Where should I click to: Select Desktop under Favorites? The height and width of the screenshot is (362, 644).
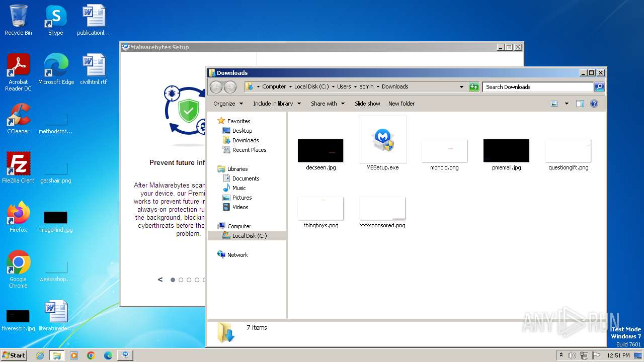[242, 131]
